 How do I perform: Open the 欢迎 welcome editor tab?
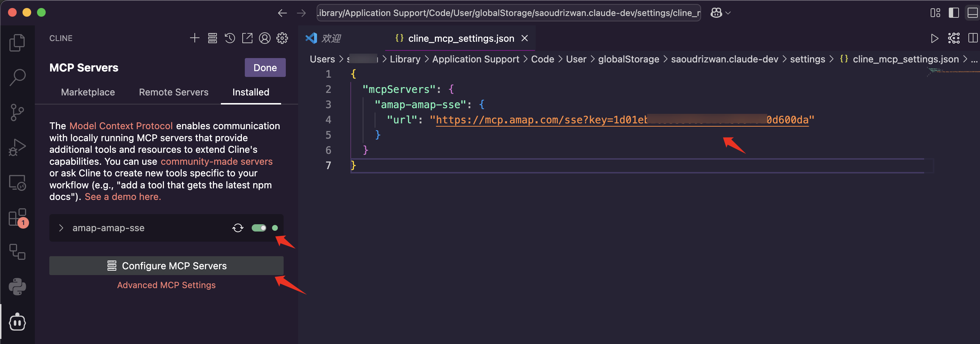(x=324, y=38)
